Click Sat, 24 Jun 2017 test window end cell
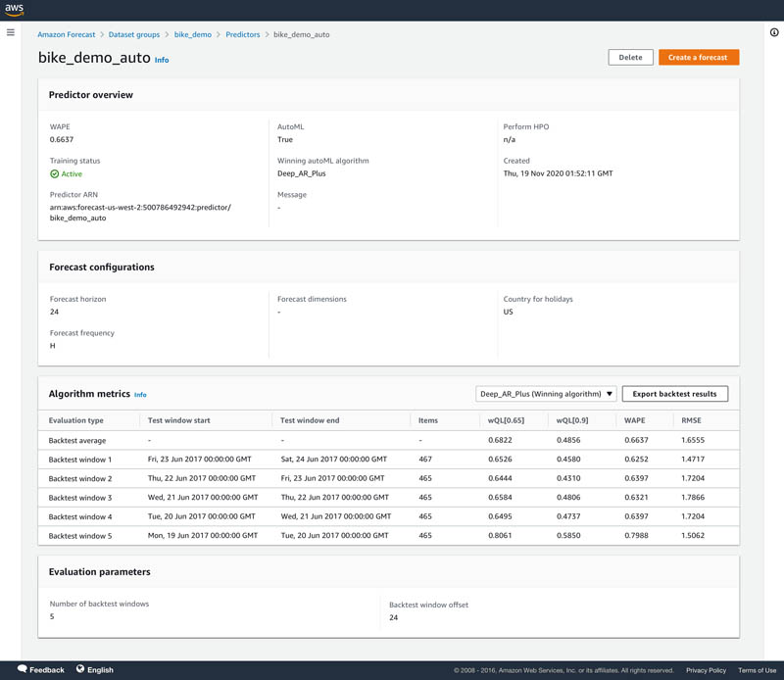Image resolution: width=784 pixels, height=680 pixels. coord(334,459)
